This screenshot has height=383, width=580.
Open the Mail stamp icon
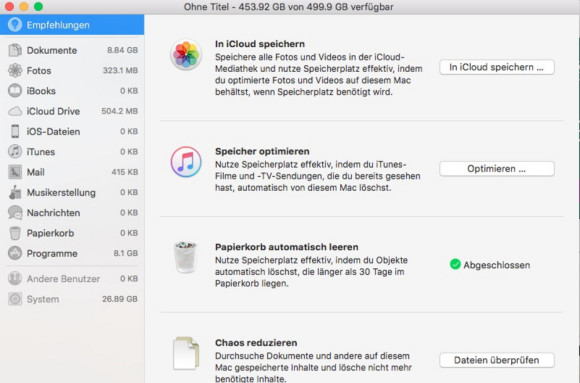click(x=15, y=172)
